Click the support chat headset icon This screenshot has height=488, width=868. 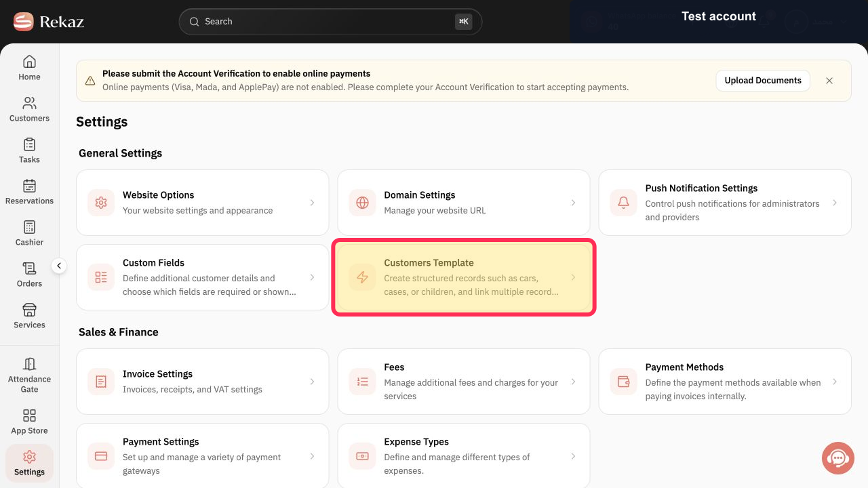[x=837, y=457]
